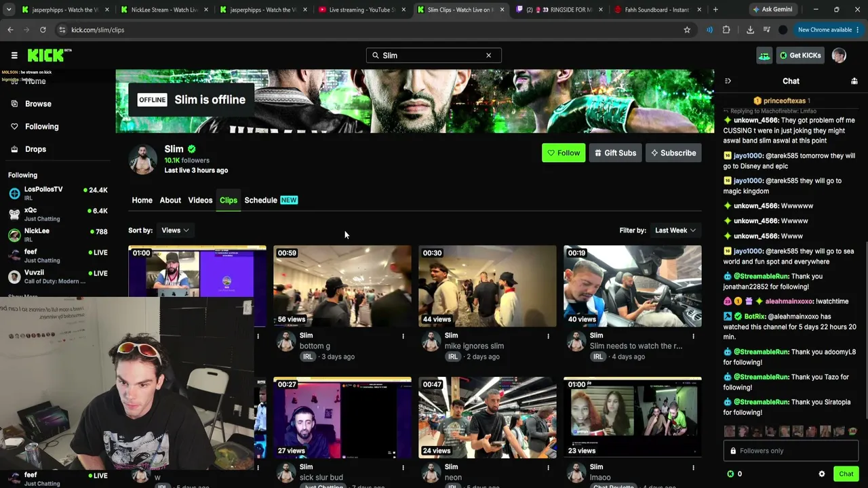Click the search box containing Slim
Viewport: 868px width, 488px height.
coord(434,56)
